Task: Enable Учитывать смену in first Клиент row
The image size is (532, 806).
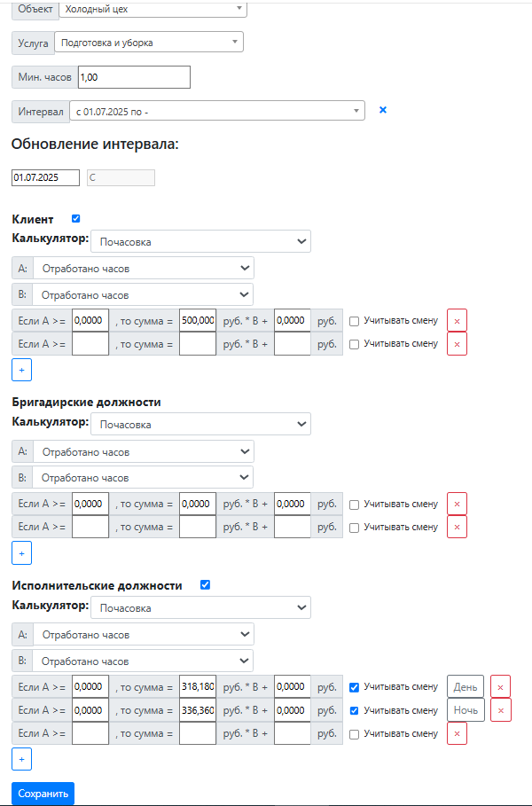Action: pyautogui.click(x=355, y=320)
